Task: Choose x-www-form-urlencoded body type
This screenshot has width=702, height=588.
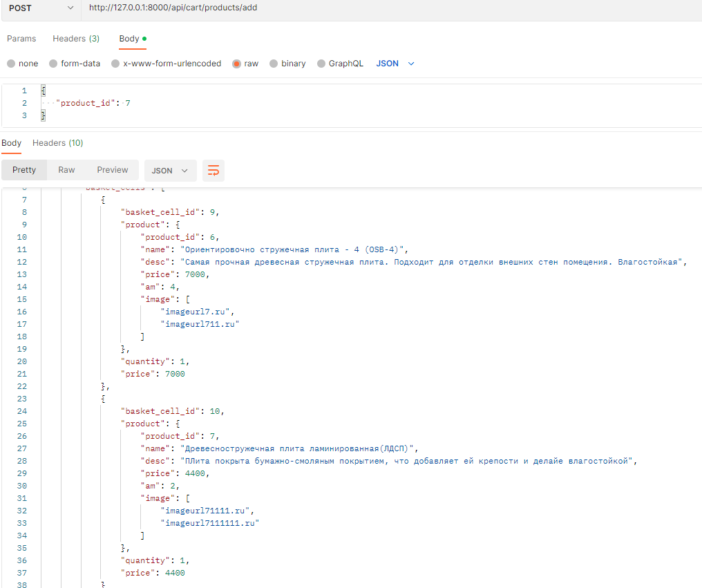Action: (x=116, y=64)
